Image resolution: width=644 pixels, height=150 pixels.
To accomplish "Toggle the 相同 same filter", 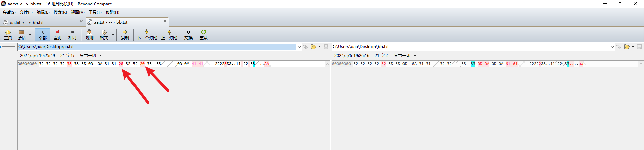I will click(x=72, y=35).
